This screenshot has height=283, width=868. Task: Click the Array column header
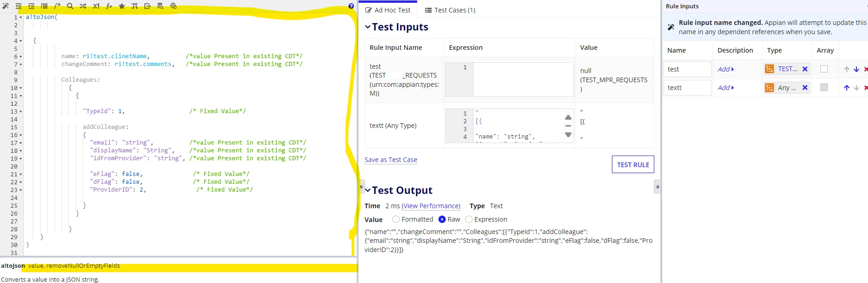[825, 50]
